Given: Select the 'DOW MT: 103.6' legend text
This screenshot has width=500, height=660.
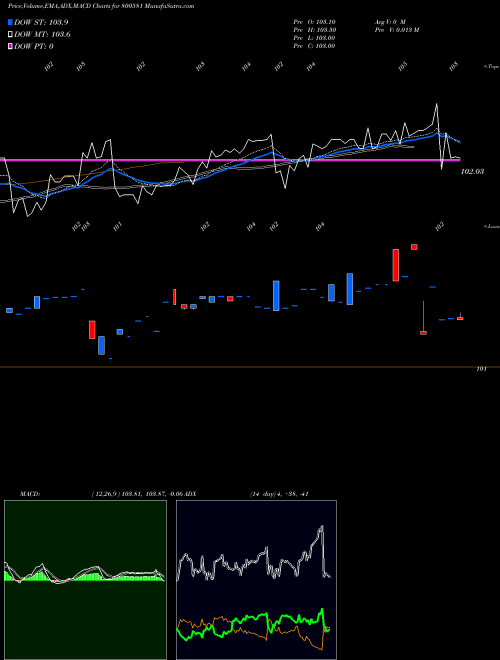Looking at the screenshot, I should pyautogui.click(x=42, y=35).
